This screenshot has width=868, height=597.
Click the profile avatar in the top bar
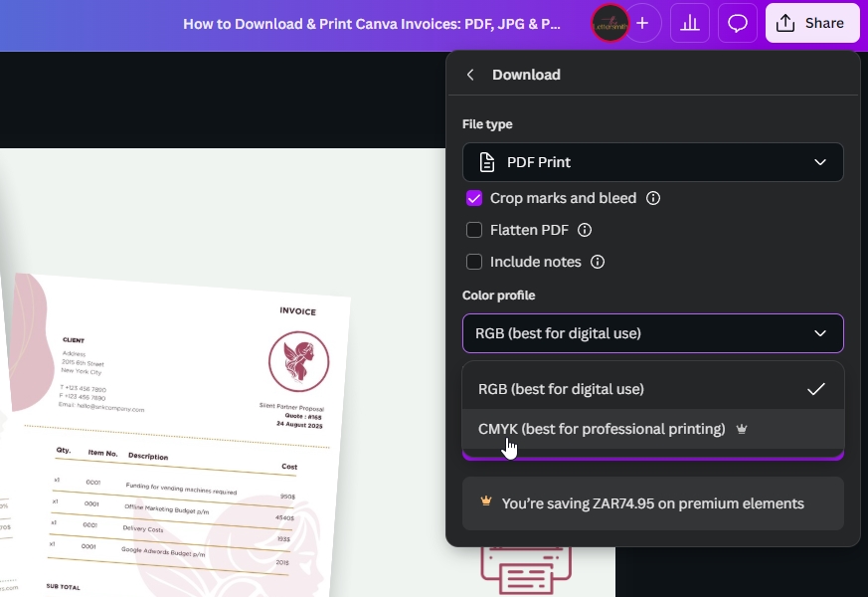608,23
